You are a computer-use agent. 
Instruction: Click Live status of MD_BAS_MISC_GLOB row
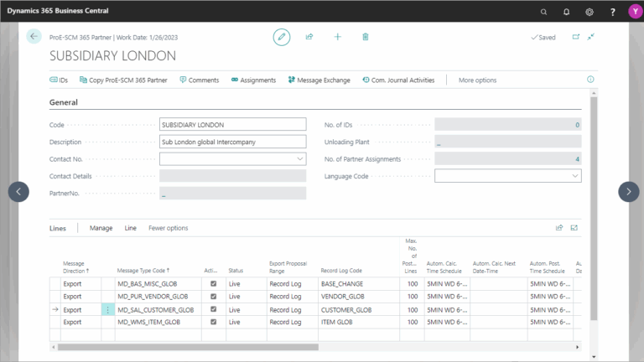tap(234, 283)
